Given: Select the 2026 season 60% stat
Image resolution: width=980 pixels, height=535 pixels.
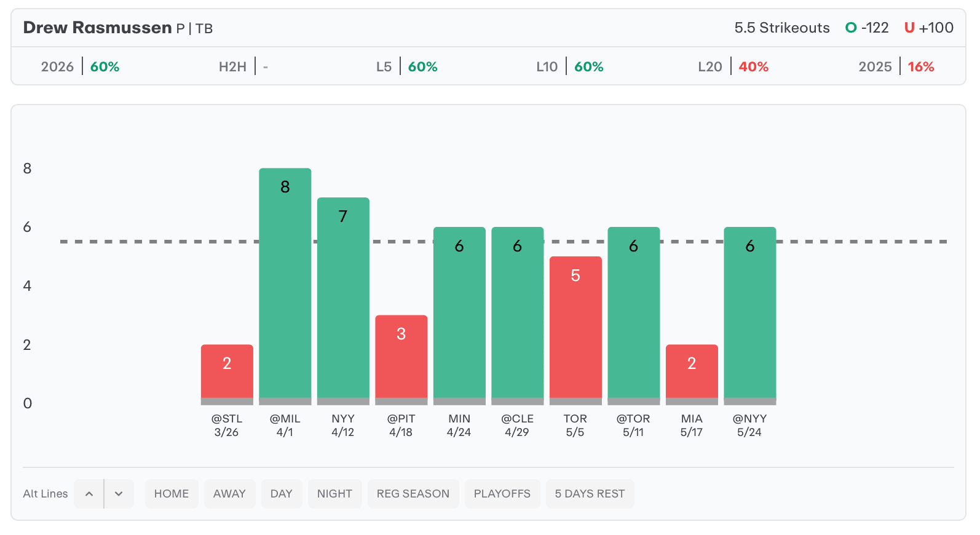Looking at the screenshot, I should tap(80, 66).
